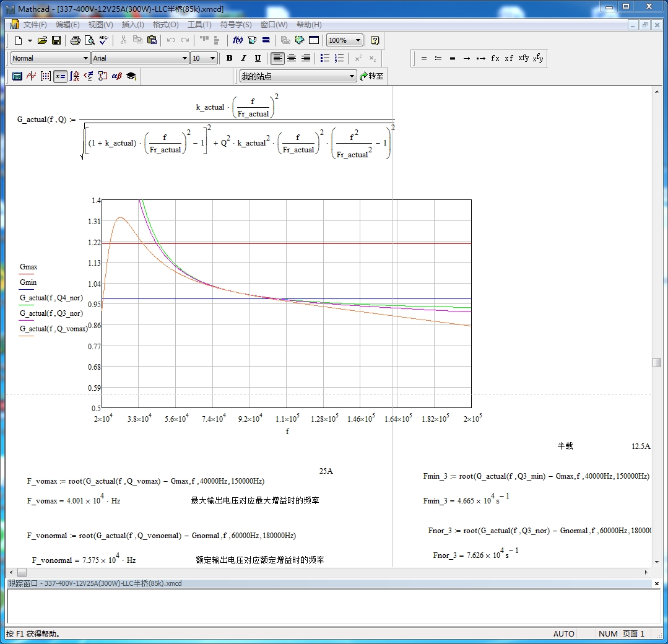
Task: Open the 符号学(S) menu
Action: 236,25
